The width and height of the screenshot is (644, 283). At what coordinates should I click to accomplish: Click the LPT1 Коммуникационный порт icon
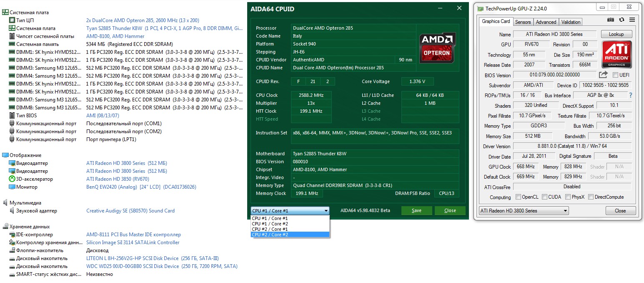coord(12,139)
